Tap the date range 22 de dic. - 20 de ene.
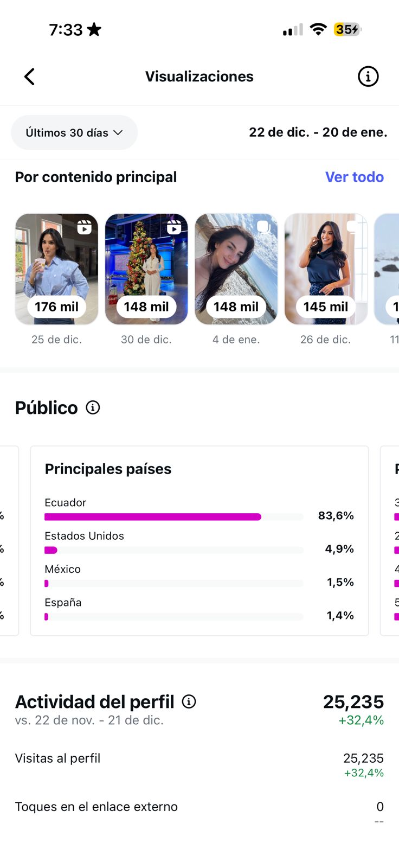 pos(318,132)
